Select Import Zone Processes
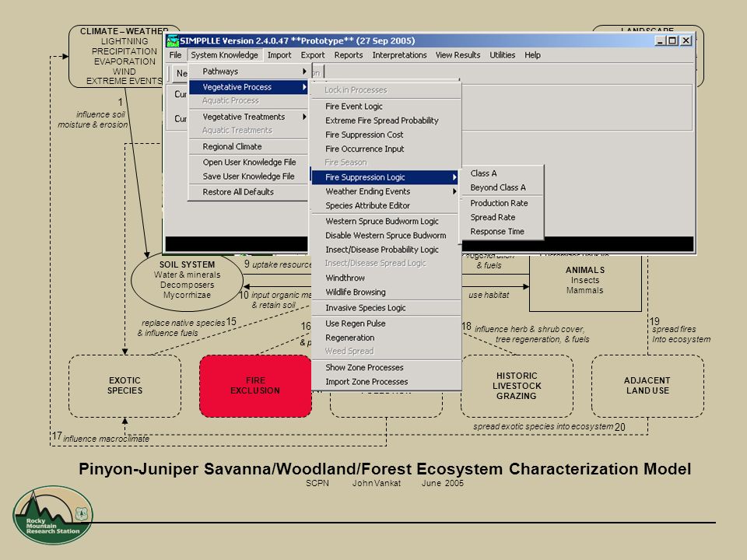The height and width of the screenshot is (560, 747). 385,382
